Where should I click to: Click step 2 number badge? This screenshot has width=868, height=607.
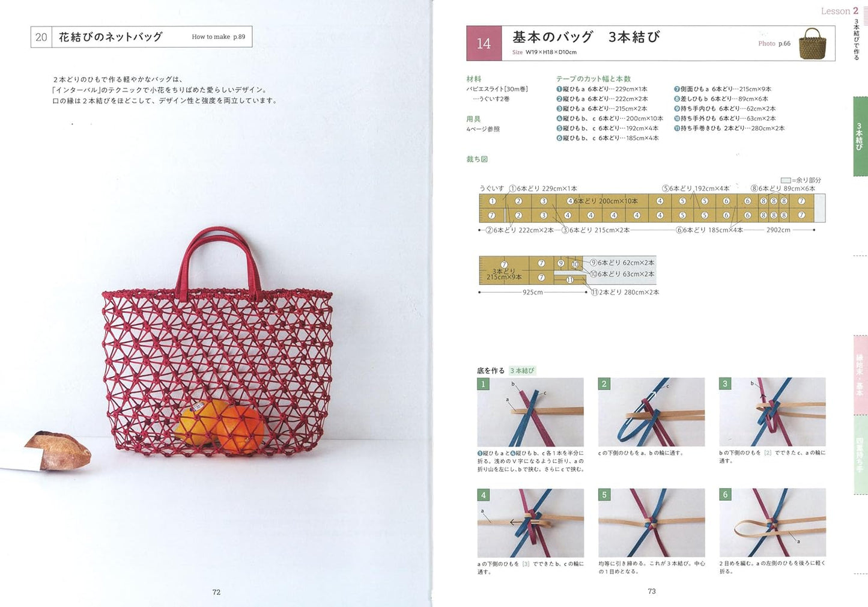point(604,384)
